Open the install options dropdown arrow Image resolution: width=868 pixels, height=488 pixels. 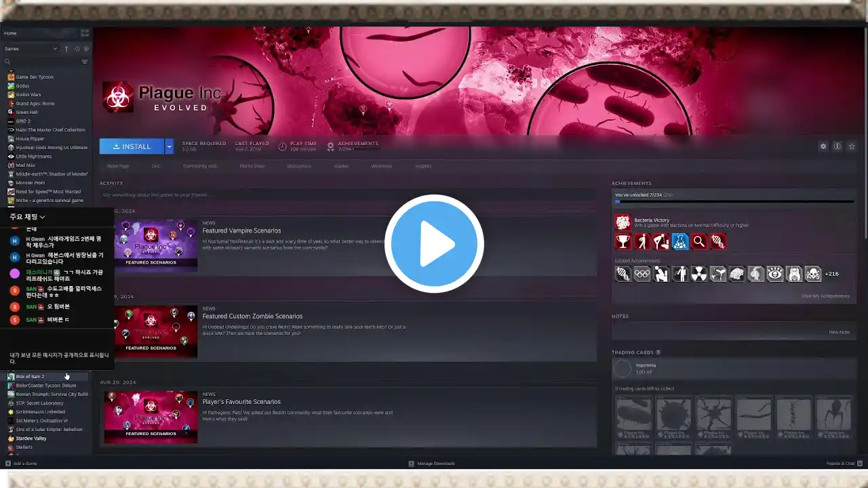[170, 146]
